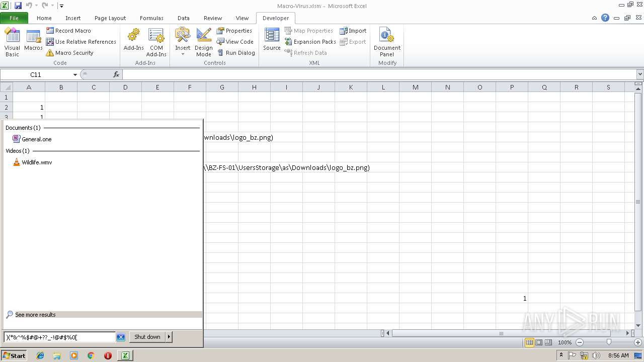
Task: Open the Visual Basic editor
Action: (12, 42)
